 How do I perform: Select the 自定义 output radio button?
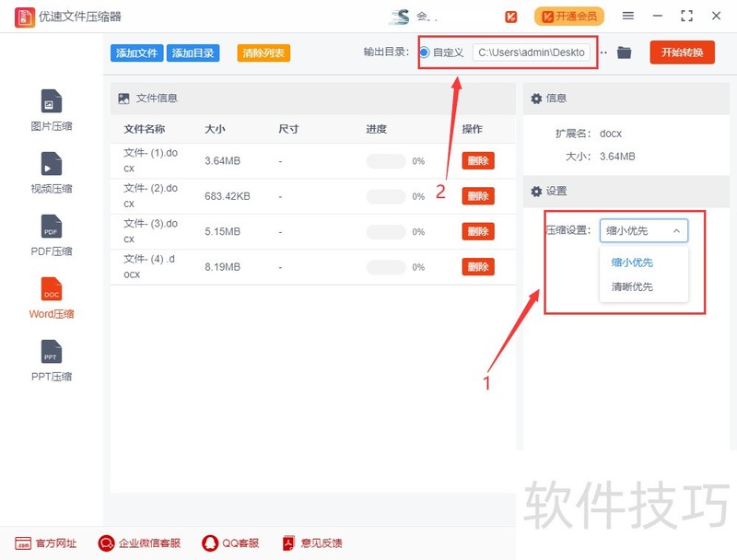[425, 52]
